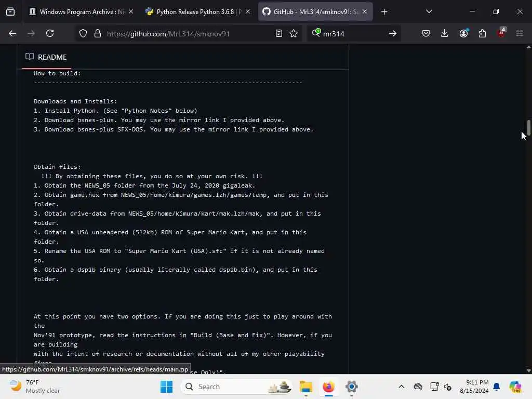The height and width of the screenshot is (399, 532).
Task: Open clock and date 9:11 PM
Action: (x=474, y=387)
